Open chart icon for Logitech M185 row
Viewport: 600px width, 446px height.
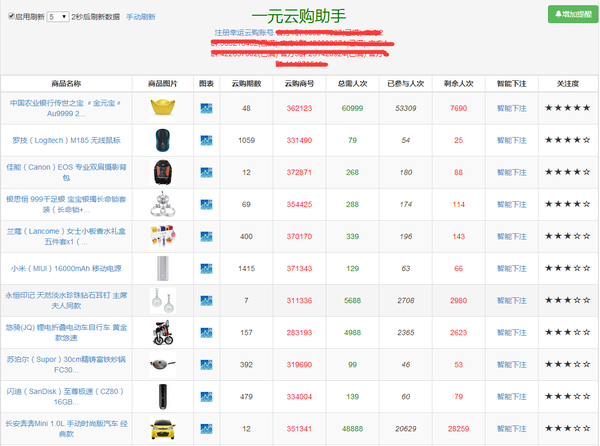pyautogui.click(x=206, y=140)
